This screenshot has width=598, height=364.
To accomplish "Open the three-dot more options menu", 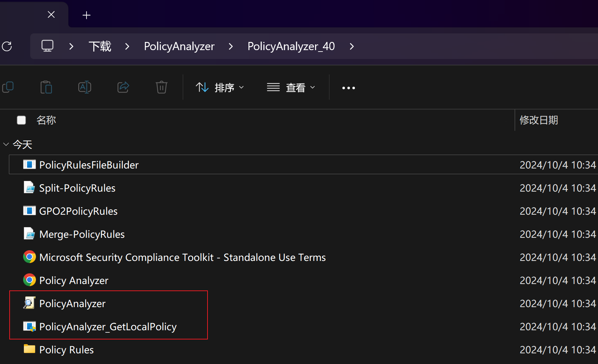I will (348, 88).
